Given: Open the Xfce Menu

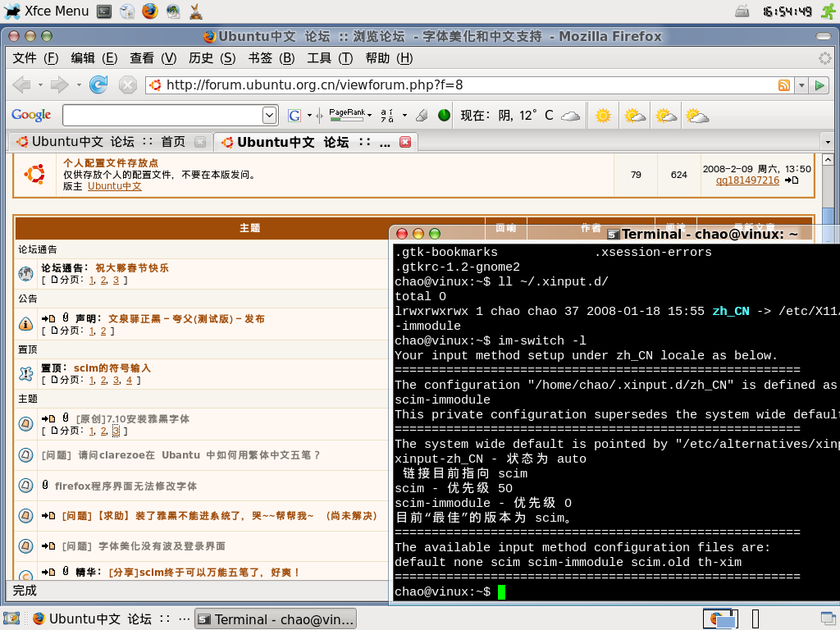Looking at the screenshot, I should point(46,11).
